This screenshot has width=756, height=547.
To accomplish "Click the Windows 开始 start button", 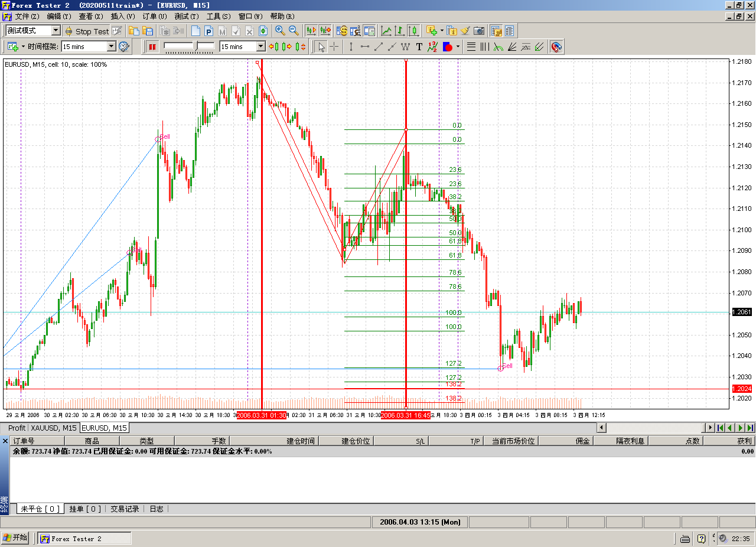I will (x=15, y=538).
